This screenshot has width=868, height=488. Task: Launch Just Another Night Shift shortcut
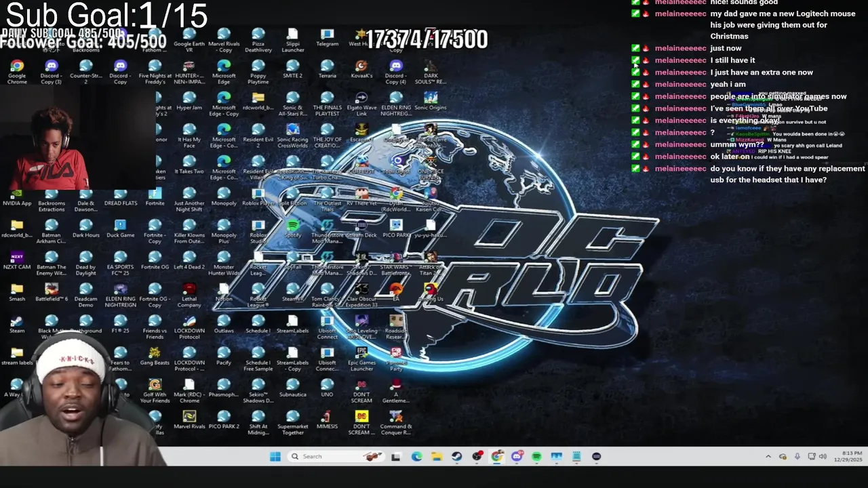pos(189,199)
